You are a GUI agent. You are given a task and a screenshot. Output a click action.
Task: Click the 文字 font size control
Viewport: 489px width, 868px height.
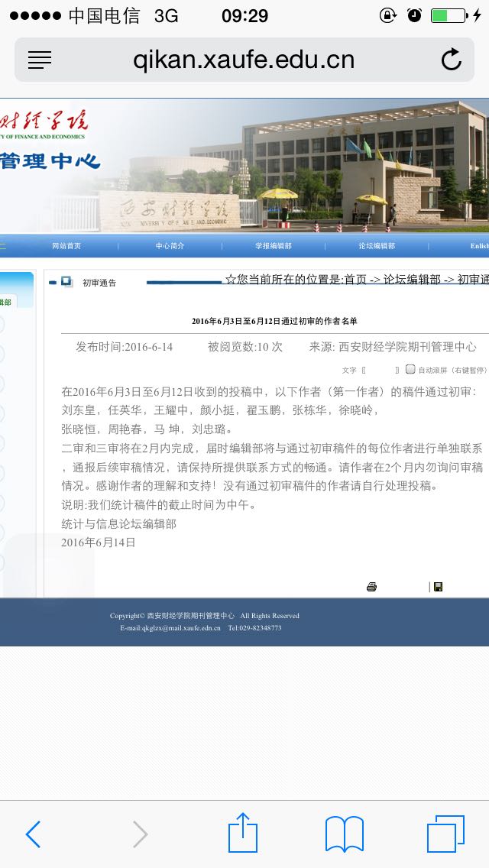coord(349,371)
